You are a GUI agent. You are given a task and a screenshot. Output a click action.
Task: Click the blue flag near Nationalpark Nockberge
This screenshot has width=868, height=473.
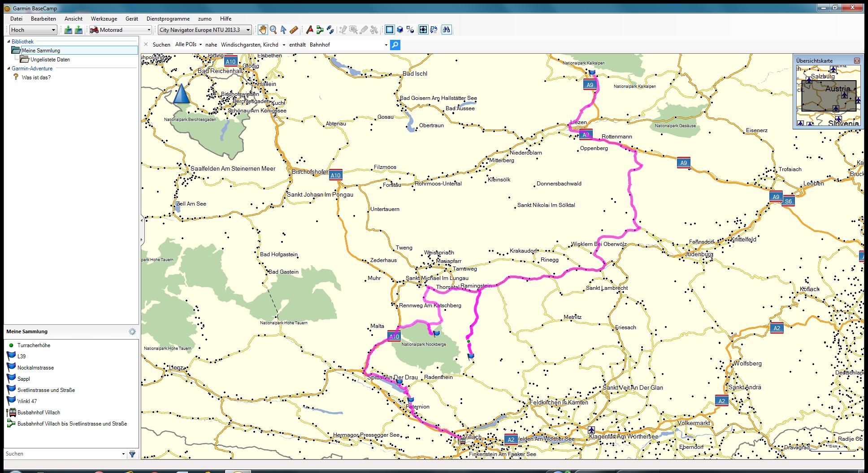(436, 333)
